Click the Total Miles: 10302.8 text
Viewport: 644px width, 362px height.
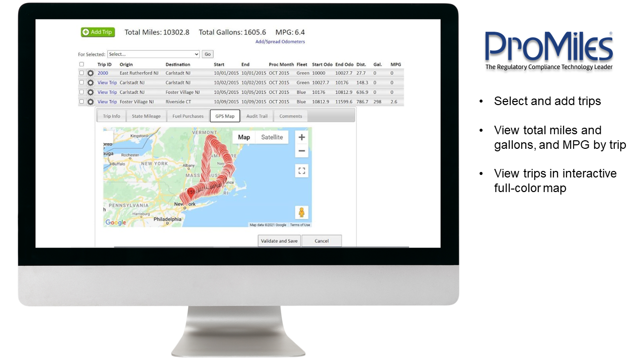pyautogui.click(x=157, y=32)
